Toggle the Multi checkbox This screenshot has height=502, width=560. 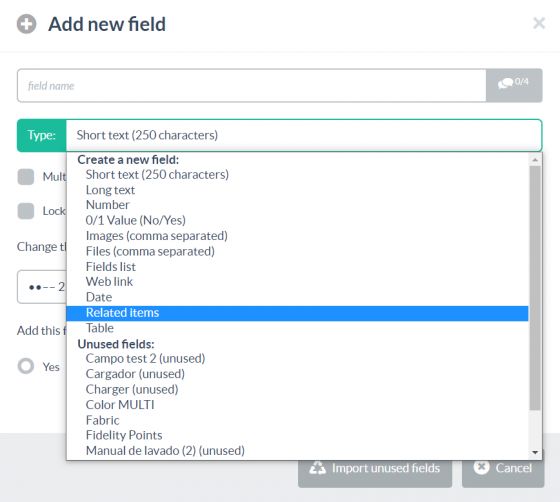[26, 177]
